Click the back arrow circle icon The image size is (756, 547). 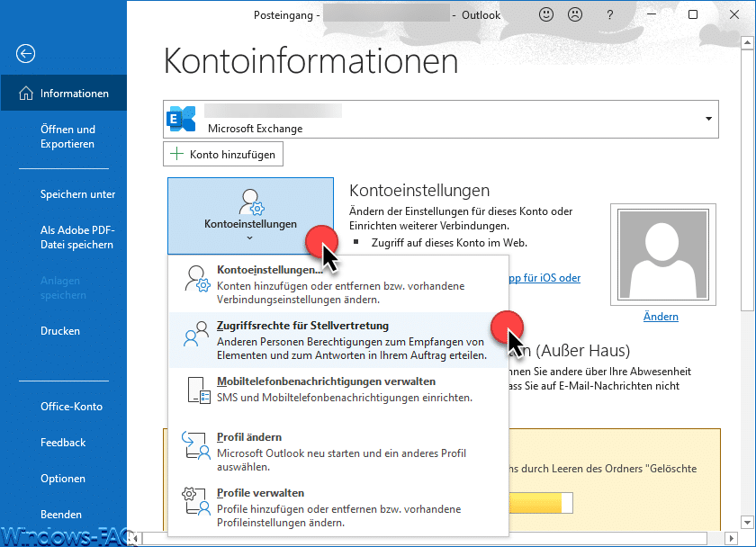point(25,53)
